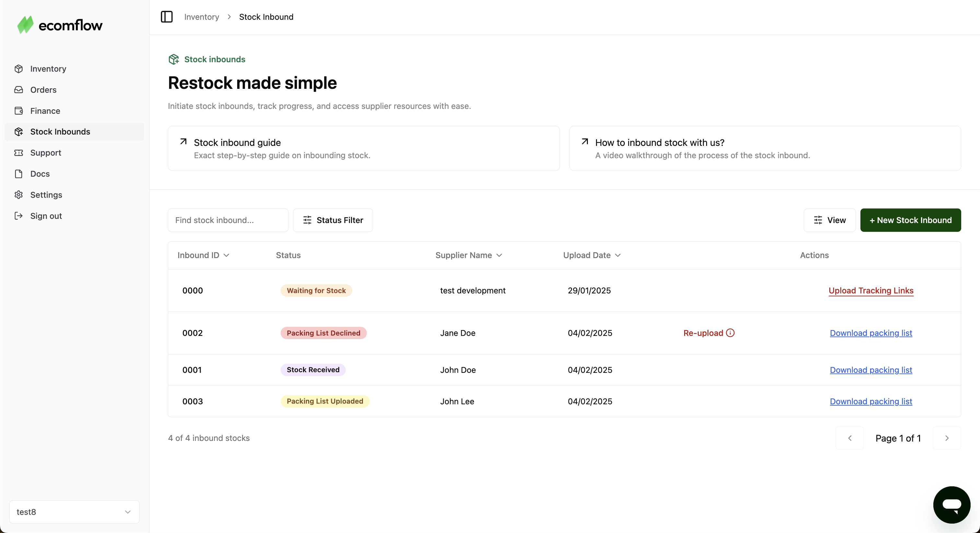Image resolution: width=980 pixels, height=533 pixels.
Task: Click the video walkthrough arrow icon
Action: (585, 142)
